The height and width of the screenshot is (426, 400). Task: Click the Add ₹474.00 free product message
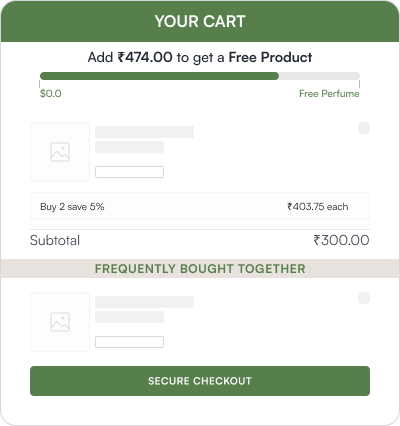click(x=200, y=57)
